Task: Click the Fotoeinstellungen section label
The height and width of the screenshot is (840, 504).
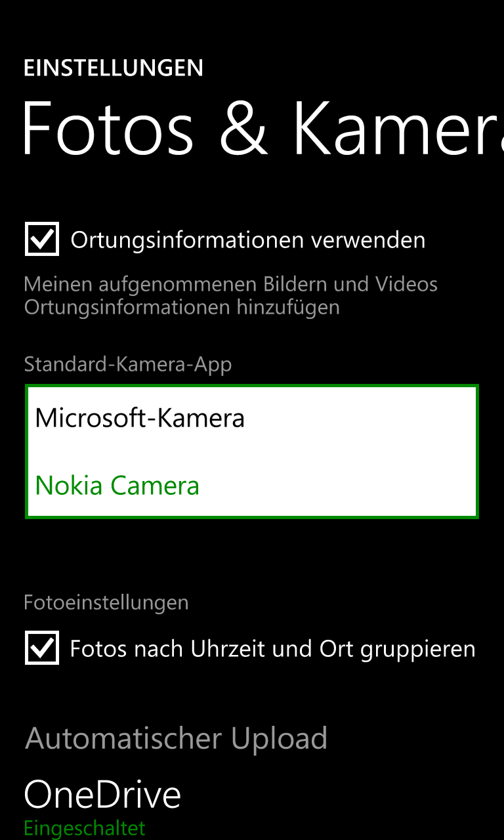Action: [x=106, y=602]
